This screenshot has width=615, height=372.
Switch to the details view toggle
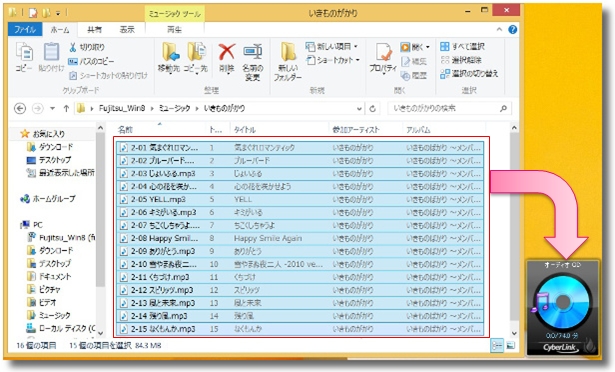click(x=497, y=345)
